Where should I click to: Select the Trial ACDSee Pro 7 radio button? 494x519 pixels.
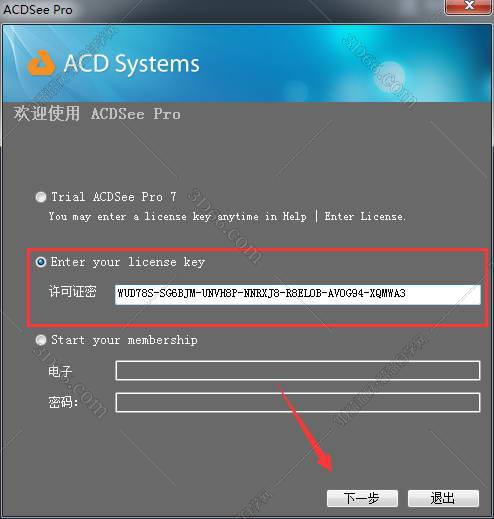[41, 197]
